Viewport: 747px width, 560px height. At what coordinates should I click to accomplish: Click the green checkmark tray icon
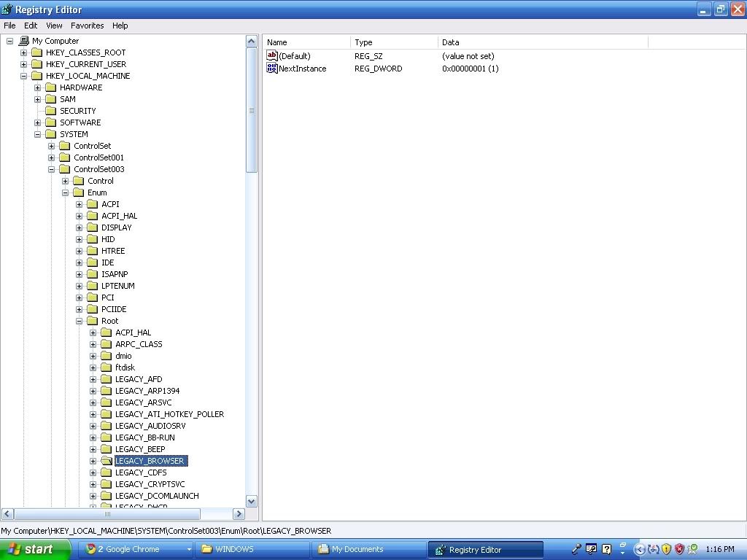[x=693, y=549]
